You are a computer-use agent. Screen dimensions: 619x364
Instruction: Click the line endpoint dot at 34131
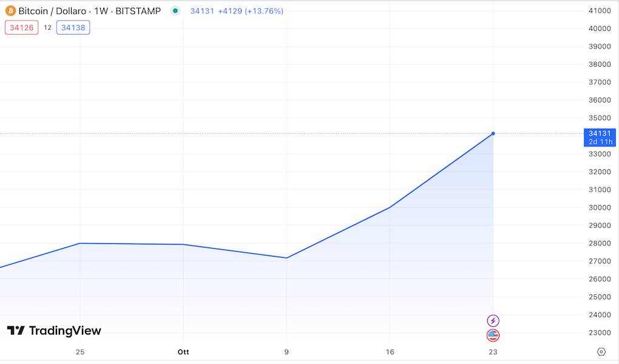click(x=493, y=134)
